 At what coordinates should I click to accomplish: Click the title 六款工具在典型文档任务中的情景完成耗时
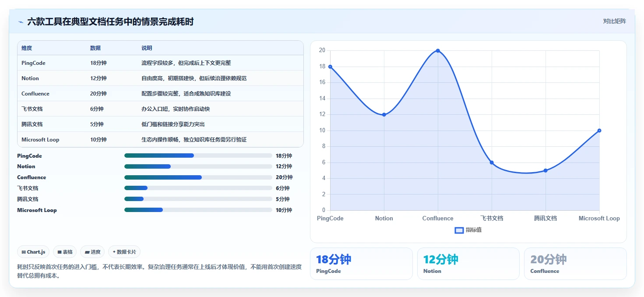coord(110,21)
